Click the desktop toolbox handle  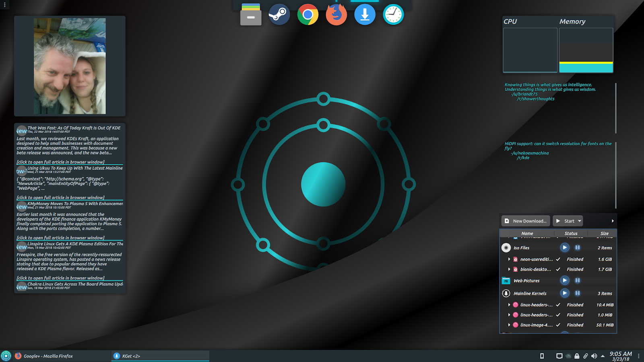(4, 5)
